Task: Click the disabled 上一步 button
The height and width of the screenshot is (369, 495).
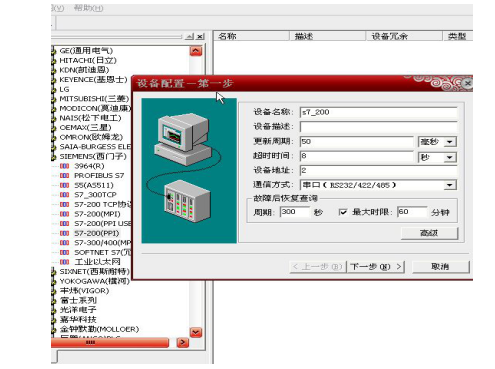Action: tap(317, 267)
